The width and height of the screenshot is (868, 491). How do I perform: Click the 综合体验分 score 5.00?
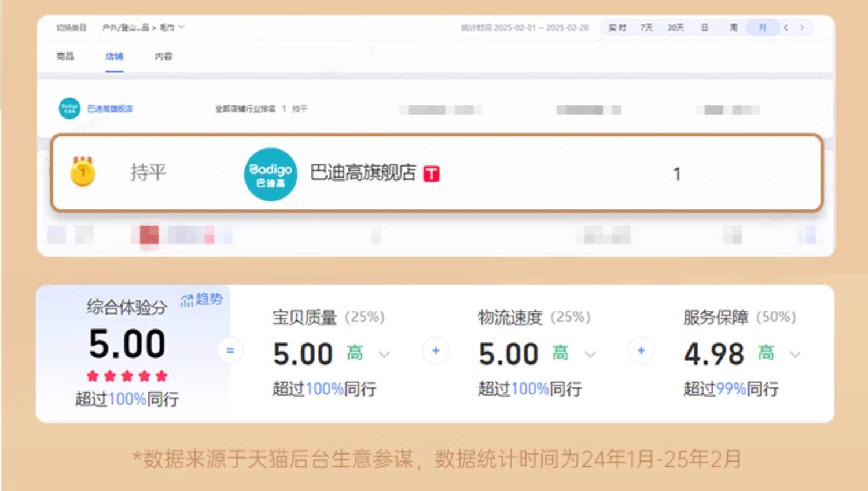tap(127, 344)
